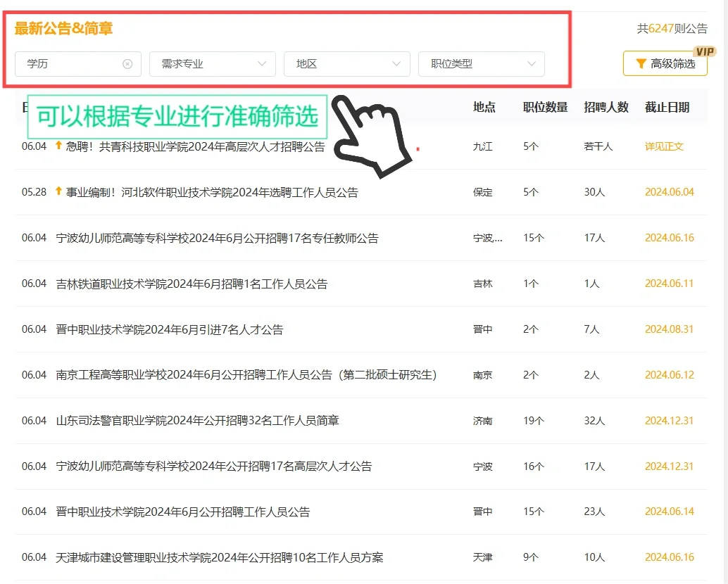Click recruit count 30人
728x584 pixels.
595,192
